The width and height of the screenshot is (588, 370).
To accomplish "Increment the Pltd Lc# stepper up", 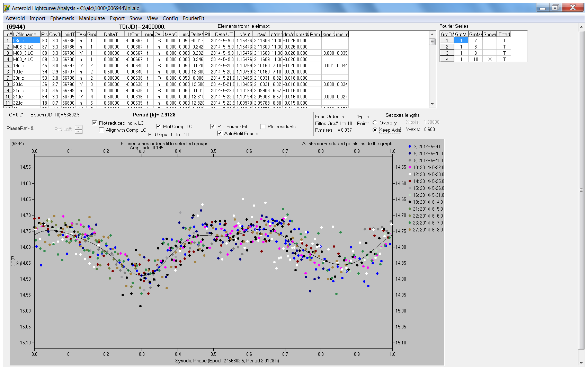I will pyautogui.click(x=79, y=127).
